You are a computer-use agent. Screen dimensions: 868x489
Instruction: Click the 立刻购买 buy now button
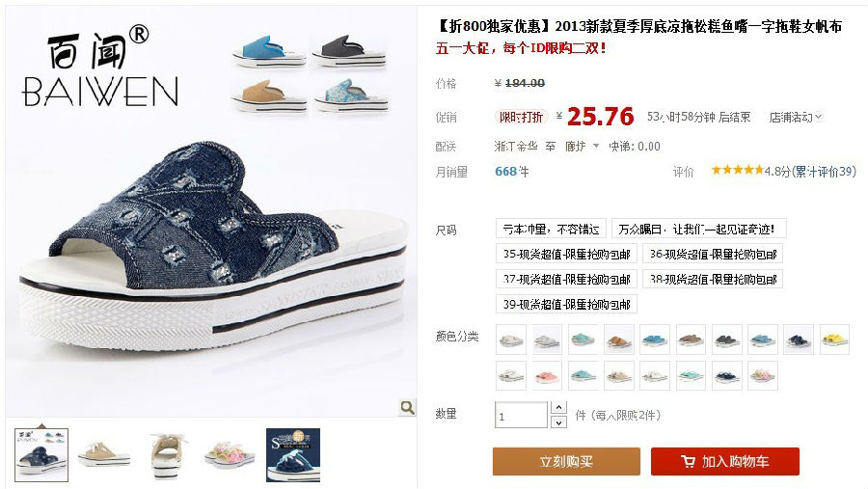(x=566, y=461)
